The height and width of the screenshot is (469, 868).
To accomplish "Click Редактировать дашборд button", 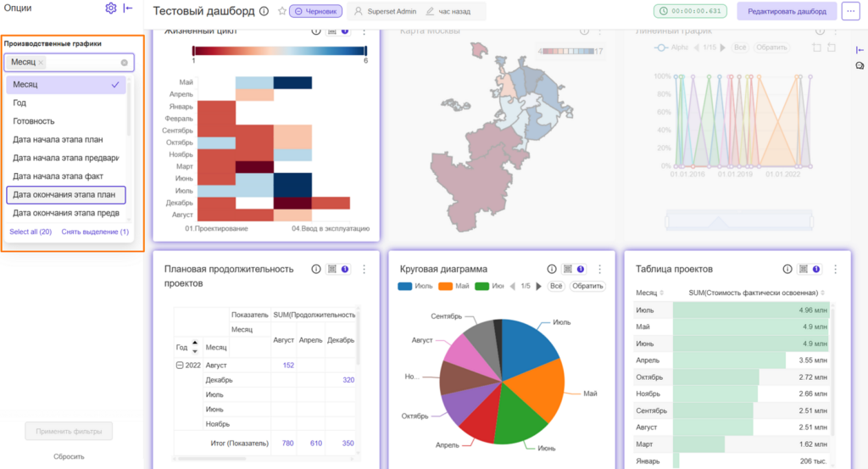I will click(x=787, y=11).
